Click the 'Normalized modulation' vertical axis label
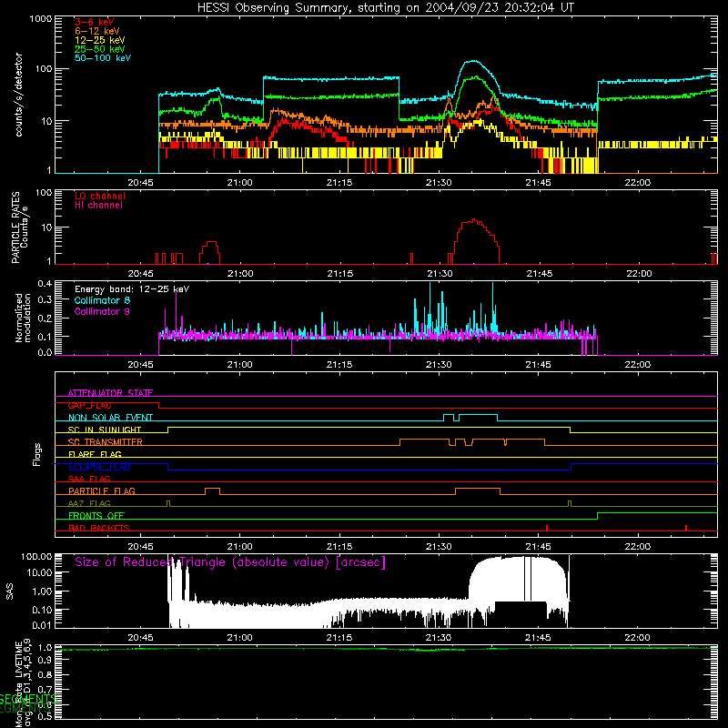The width and height of the screenshot is (728, 728). [23, 318]
